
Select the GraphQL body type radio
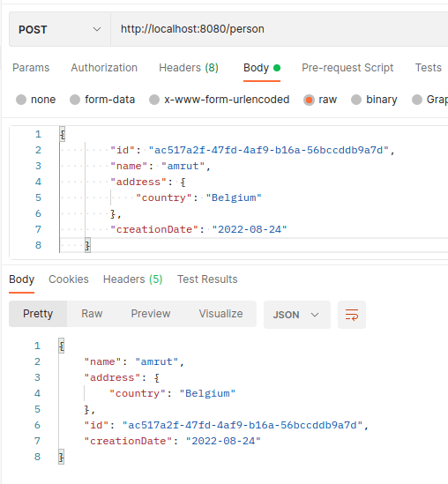coord(417,100)
